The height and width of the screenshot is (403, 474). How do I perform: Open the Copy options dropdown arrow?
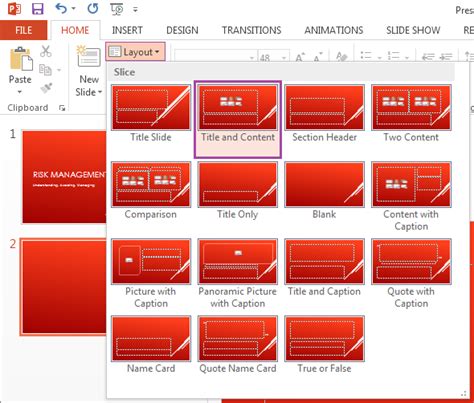click(59, 70)
